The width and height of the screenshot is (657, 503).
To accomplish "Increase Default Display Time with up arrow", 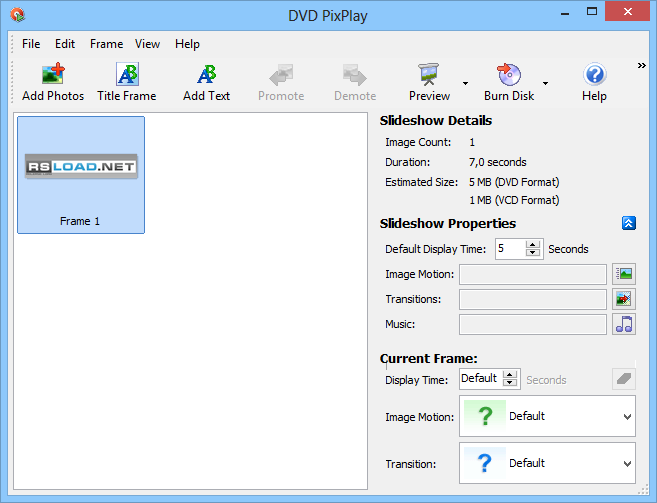I will point(533,245).
